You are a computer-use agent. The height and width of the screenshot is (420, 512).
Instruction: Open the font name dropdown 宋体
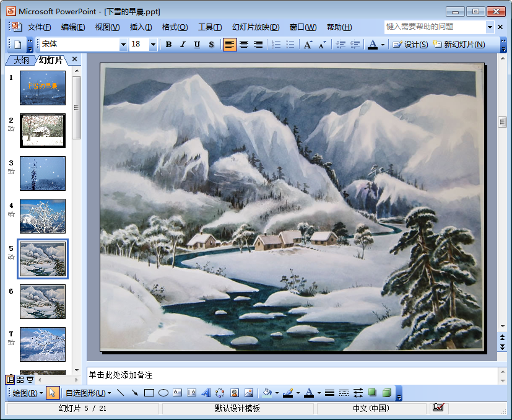(x=123, y=45)
